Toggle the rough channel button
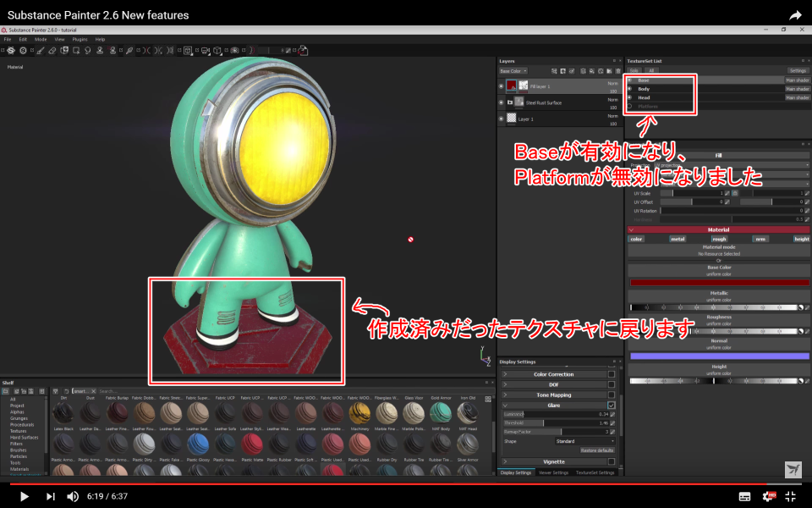812x508 pixels. [x=719, y=239]
